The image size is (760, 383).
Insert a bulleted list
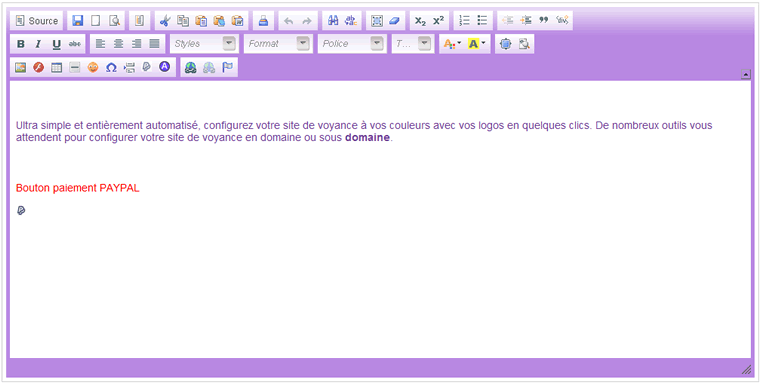(482, 21)
